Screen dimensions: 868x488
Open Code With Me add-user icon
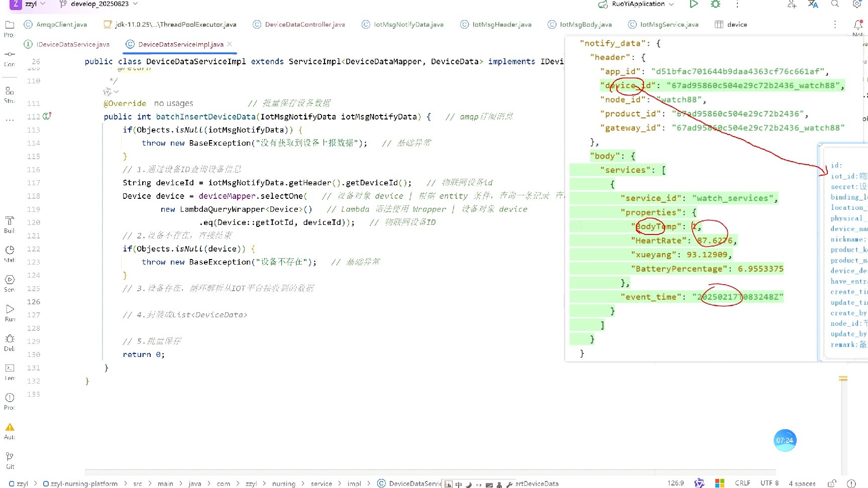(x=792, y=4)
